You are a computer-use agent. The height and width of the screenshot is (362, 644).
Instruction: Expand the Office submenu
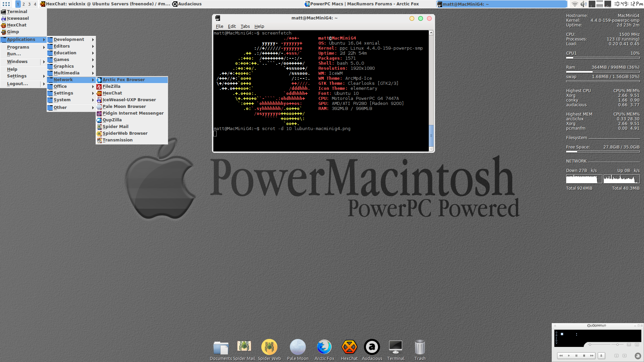tap(60, 86)
